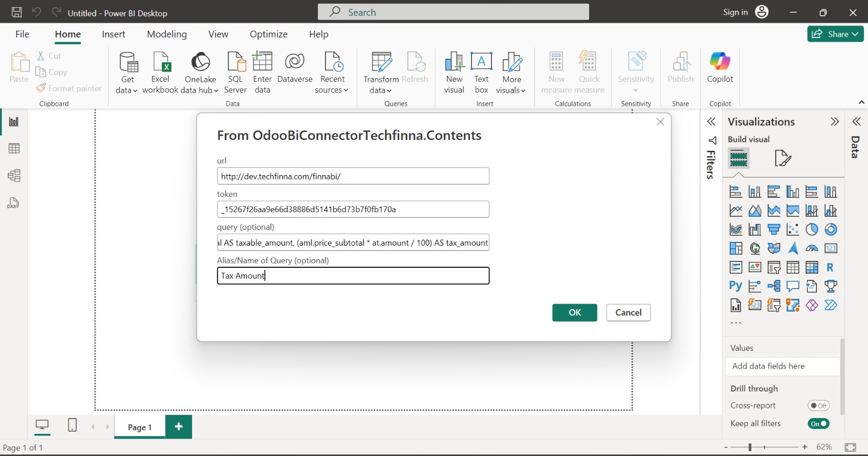Adjust the zoom slider
The height and width of the screenshot is (456, 868).
click(x=750, y=447)
